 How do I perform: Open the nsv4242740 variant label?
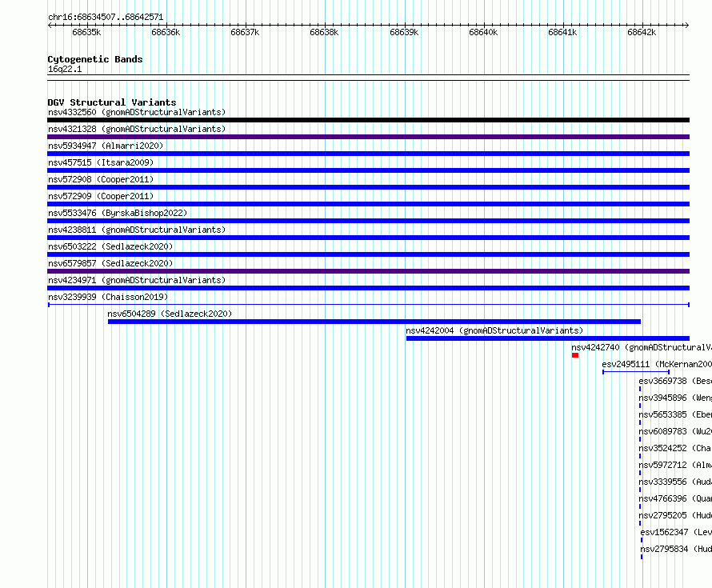(641, 347)
